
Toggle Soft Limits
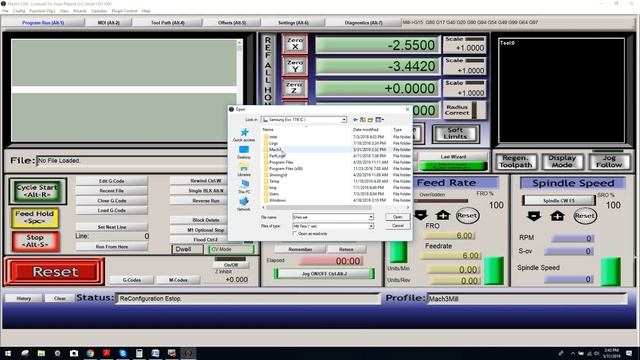(x=455, y=133)
